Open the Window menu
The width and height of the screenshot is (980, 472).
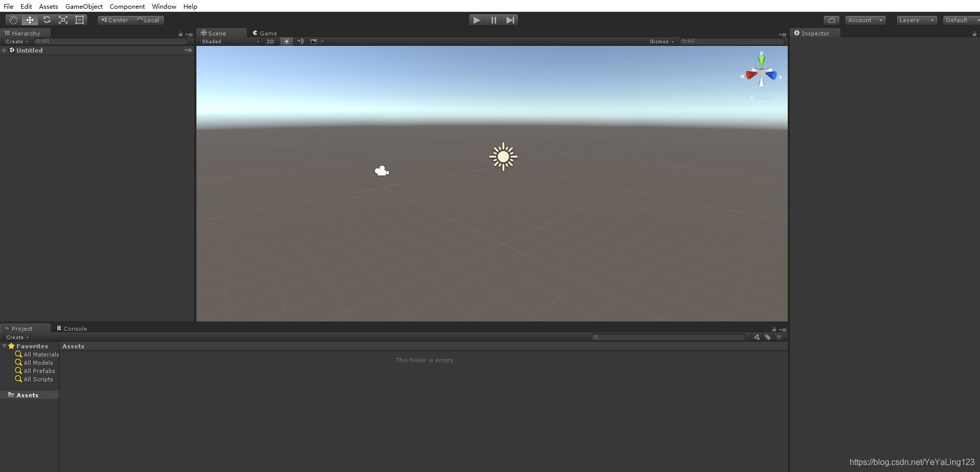point(164,6)
